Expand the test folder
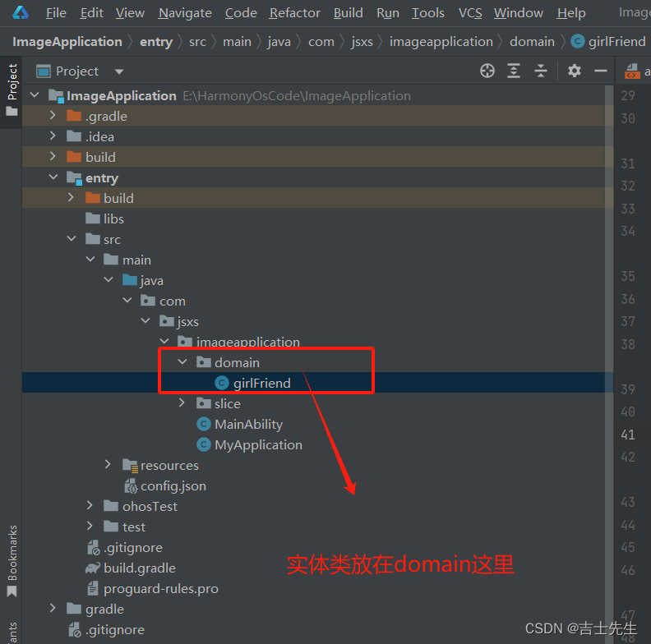Image resolution: width=651 pixels, height=644 pixels. pos(90,527)
